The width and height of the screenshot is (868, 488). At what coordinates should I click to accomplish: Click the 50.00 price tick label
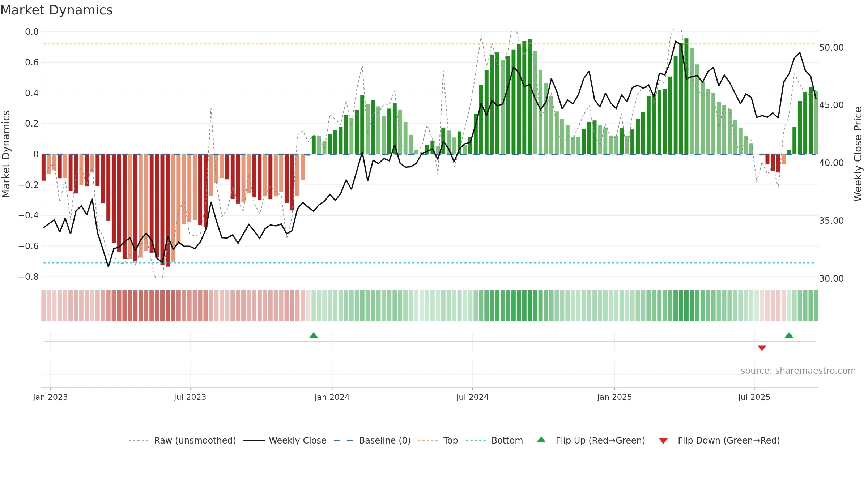(831, 47)
